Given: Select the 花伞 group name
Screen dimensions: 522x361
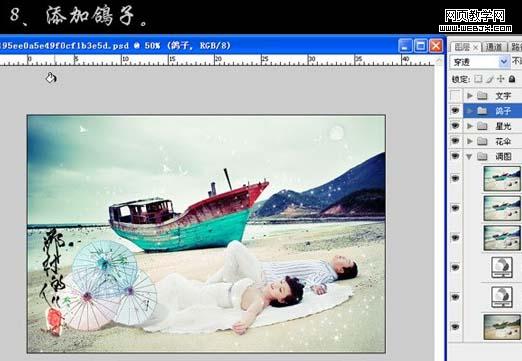Looking at the screenshot, I should tap(503, 142).
